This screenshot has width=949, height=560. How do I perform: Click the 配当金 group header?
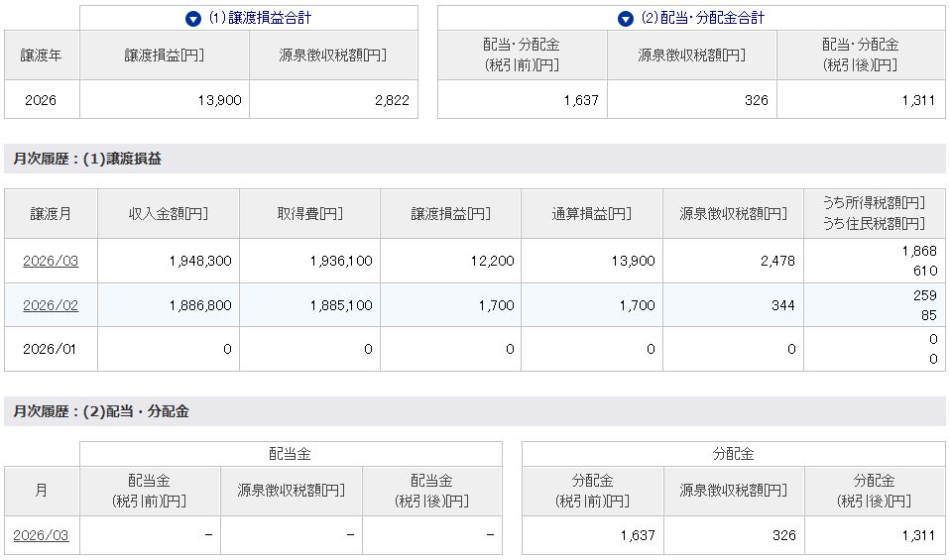pos(291,454)
